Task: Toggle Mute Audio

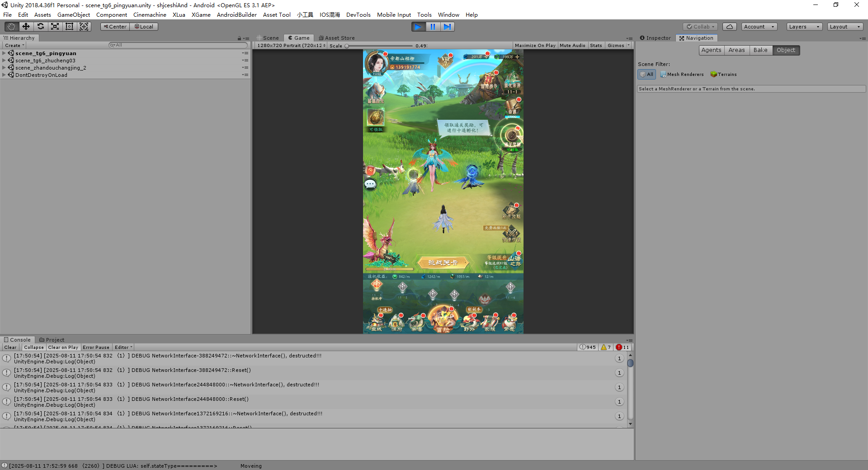Action: [x=572, y=45]
